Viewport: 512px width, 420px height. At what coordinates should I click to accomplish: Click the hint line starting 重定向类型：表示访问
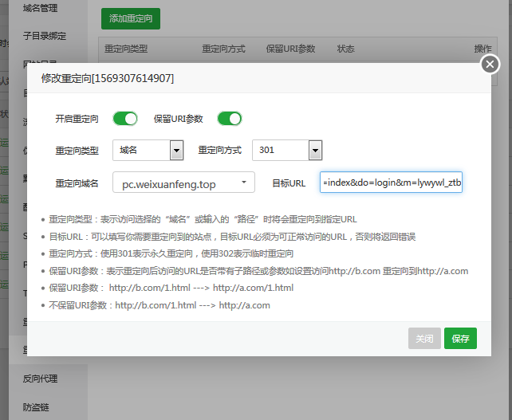click(x=203, y=219)
